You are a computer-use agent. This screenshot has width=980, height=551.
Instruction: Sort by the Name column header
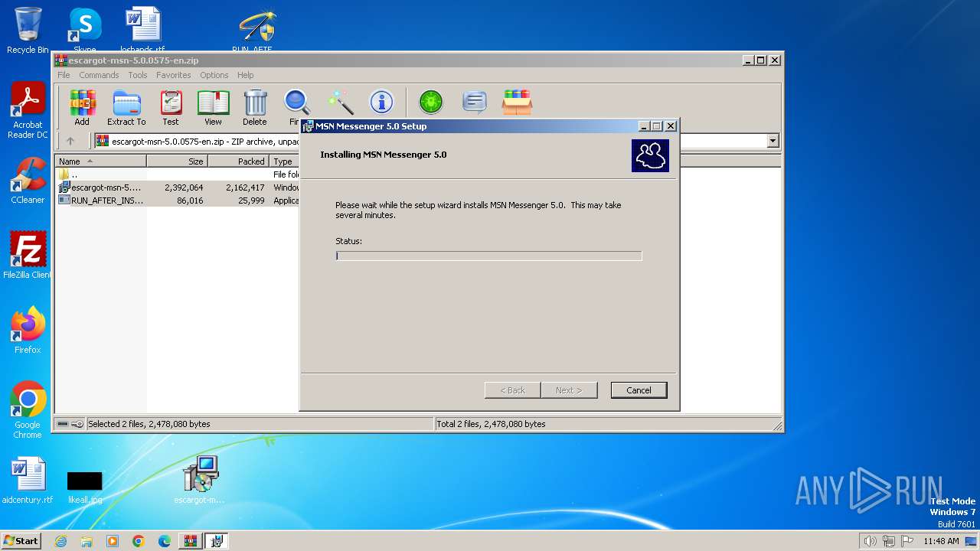(x=100, y=161)
